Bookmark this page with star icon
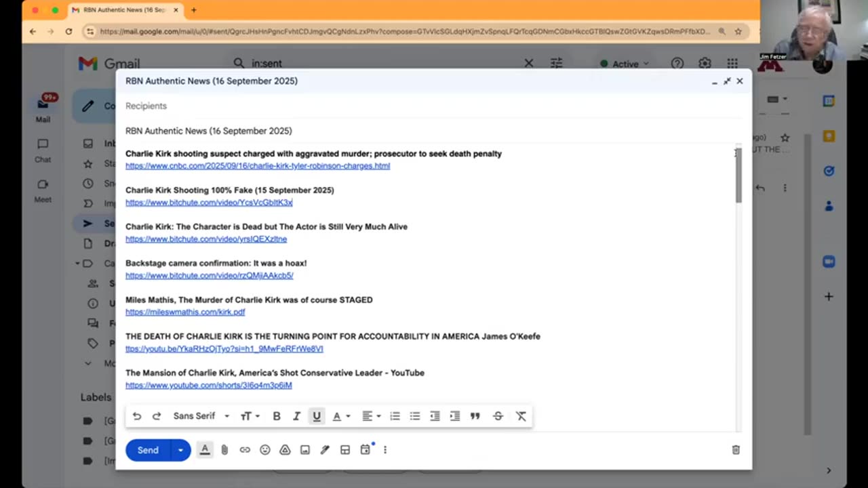The width and height of the screenshot is (868, 488). [738, 31]
